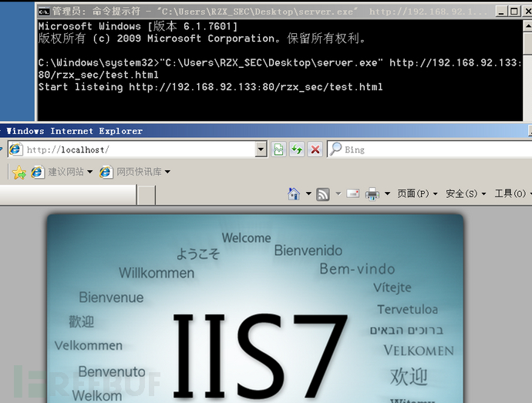The width and height of the screenshot is (532, 403).
Task: Click the green refresh arrows button
Action: [297, 149]
